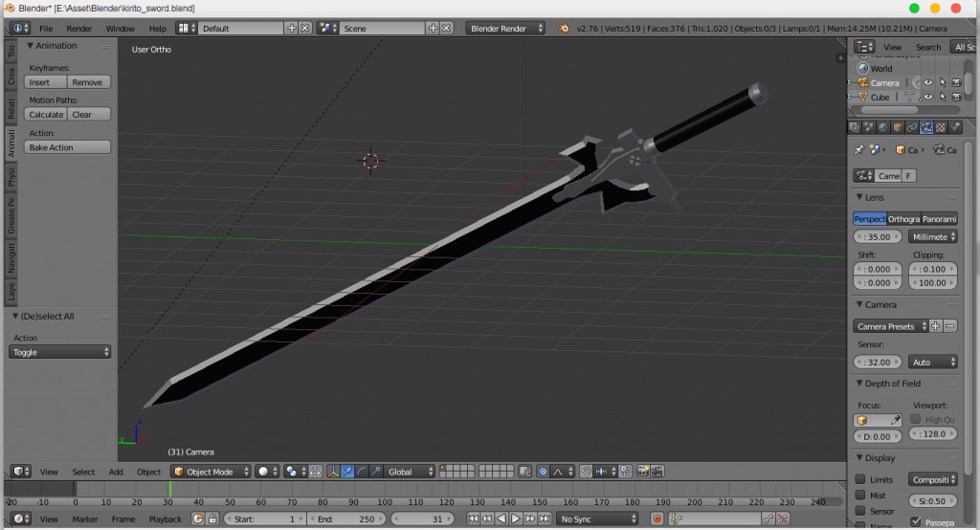980x530 pixels.
Task: Jump to the first frame of timeline
Action: tap(473, 519)
